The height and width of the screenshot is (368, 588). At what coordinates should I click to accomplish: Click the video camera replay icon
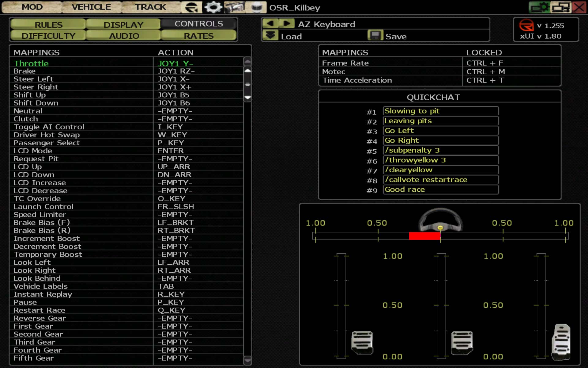(x=234, y=7)
